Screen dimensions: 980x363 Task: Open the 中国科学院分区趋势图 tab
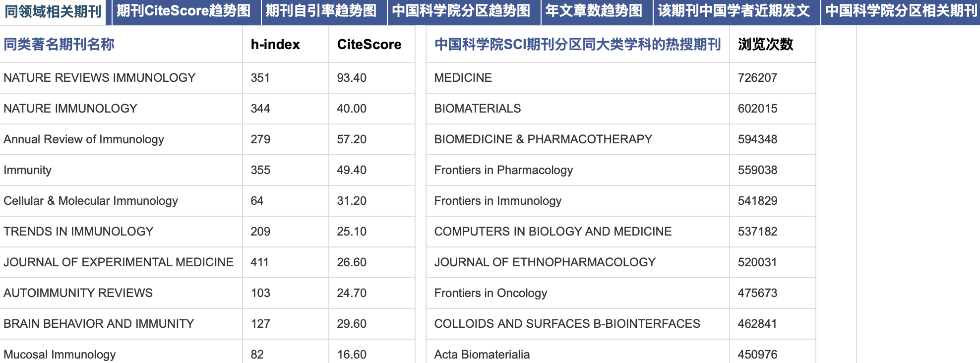[461, 11]
